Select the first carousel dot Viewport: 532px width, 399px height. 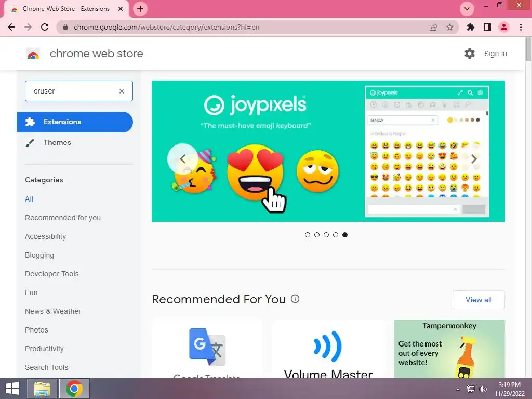click(x=308, y=235)
